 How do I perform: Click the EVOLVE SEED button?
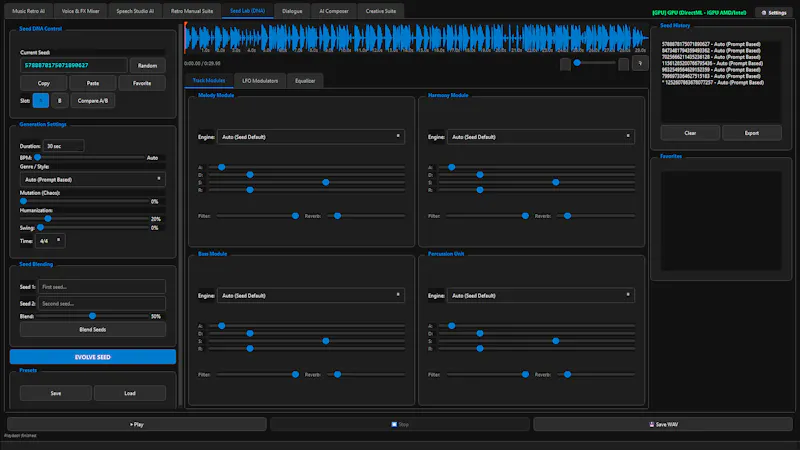(92, 357)
